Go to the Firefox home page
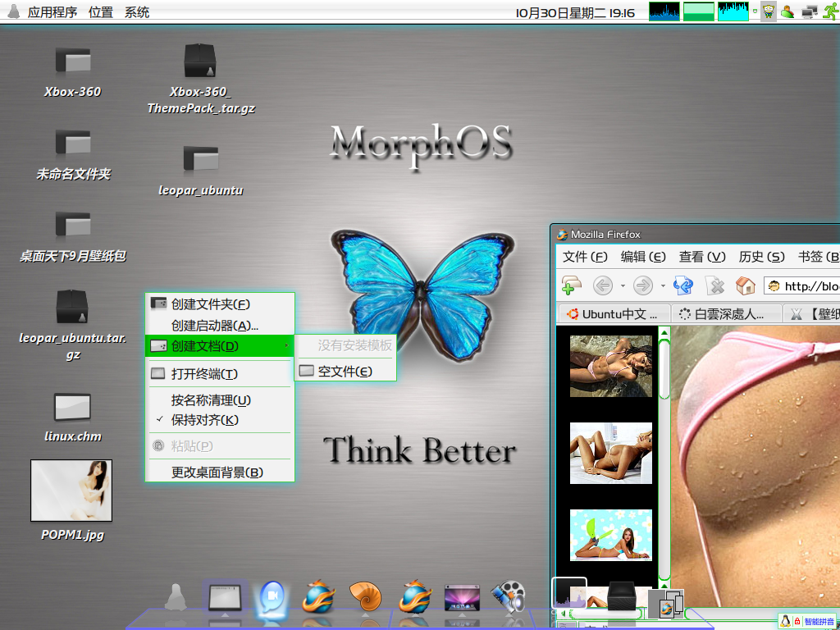This screenshot has height=630, width=840. pyautogui.click(x=745, y=285)
